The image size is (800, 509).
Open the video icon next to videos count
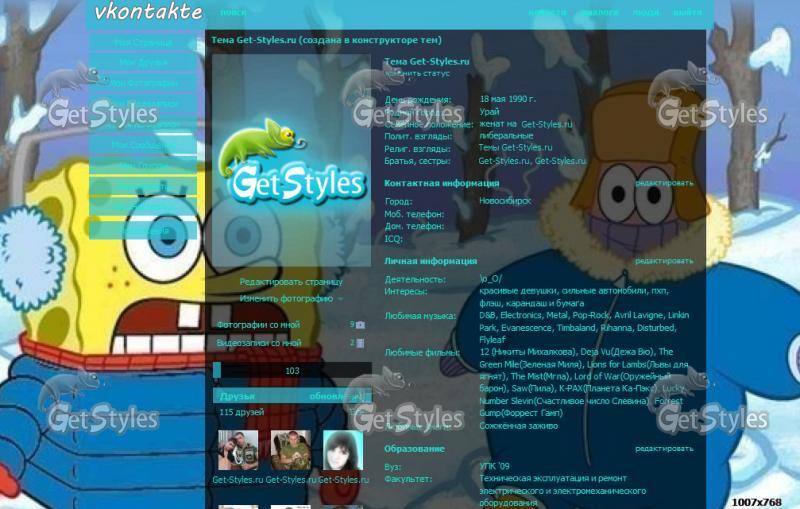tap(360, 343)
